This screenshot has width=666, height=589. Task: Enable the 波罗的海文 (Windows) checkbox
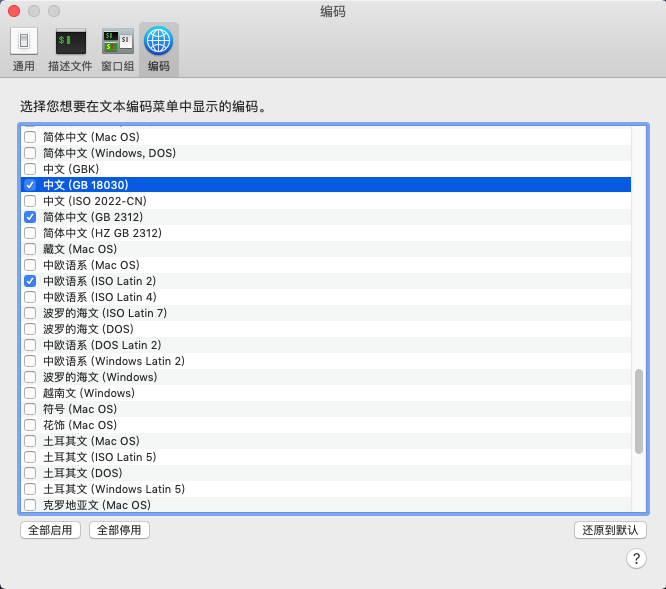[30, 377]
